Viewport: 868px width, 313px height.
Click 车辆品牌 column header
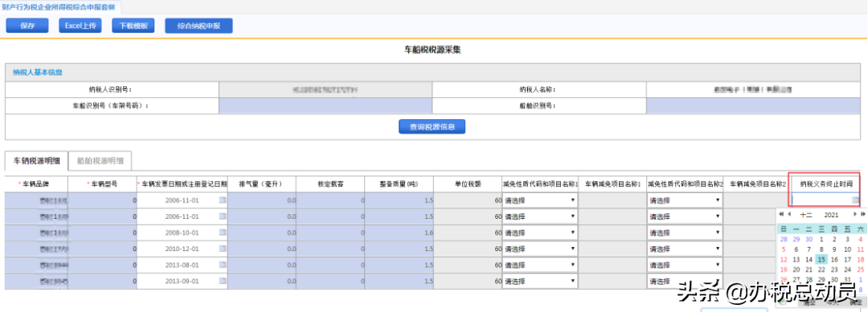point(36,183)
